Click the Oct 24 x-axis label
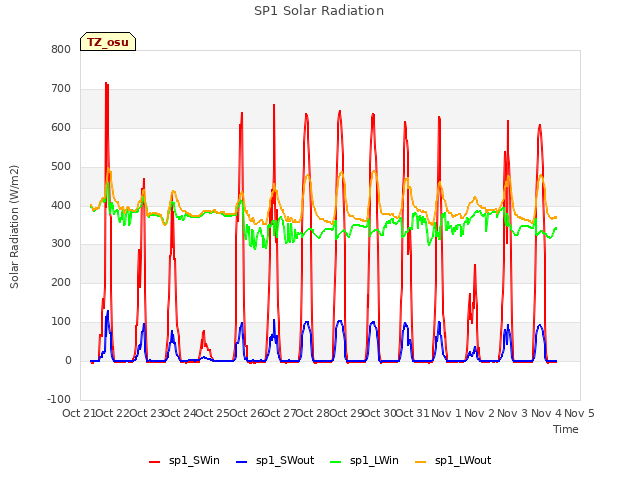This screenshot has height=480, width=640. point(179,413)
